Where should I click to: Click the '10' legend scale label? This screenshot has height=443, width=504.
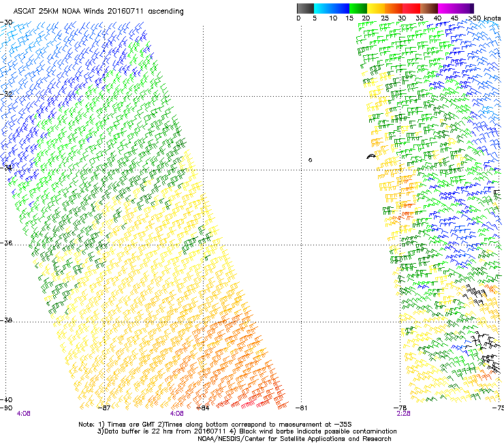(333, 18)
